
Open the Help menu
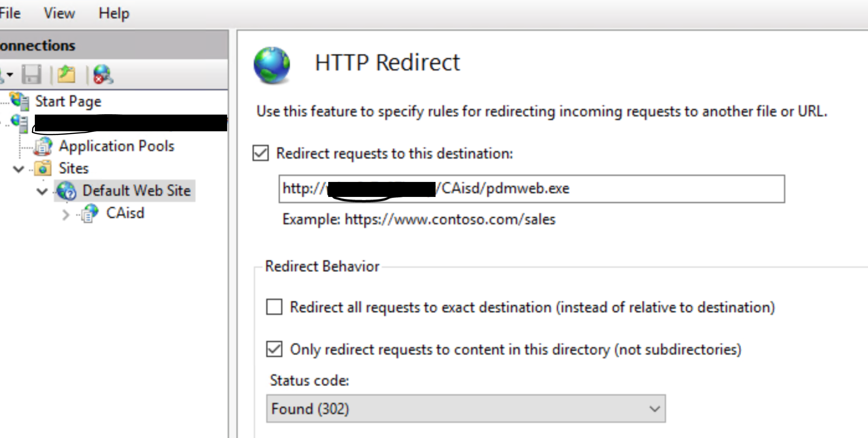(x=114, y=14)
